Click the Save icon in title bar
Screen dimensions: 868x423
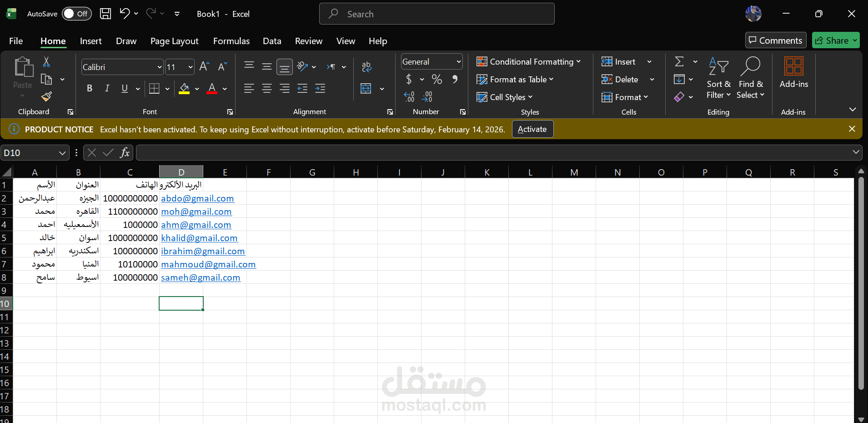pyautogui.click(x=105, y=14)
